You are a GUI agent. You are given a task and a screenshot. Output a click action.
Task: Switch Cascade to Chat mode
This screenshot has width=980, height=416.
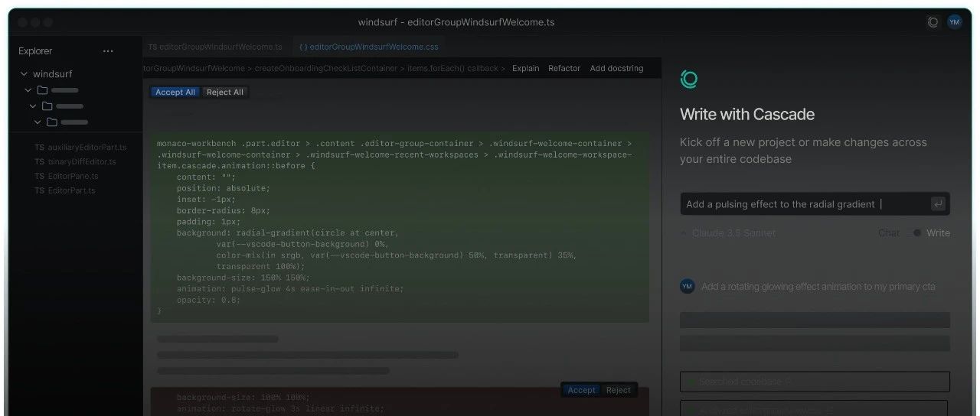coord(889,233)
